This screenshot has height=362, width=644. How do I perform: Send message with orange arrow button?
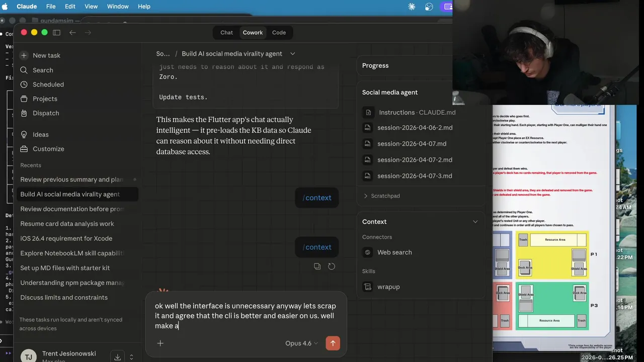333,343
